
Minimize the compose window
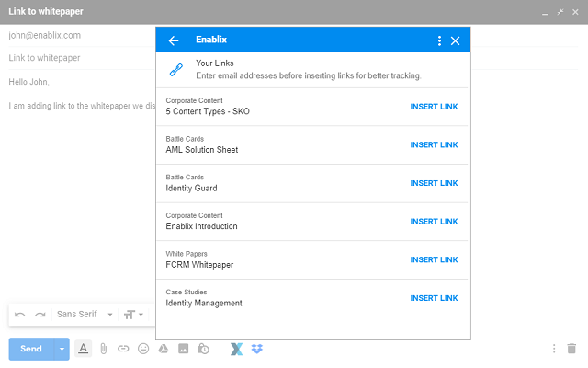point(545,12)
